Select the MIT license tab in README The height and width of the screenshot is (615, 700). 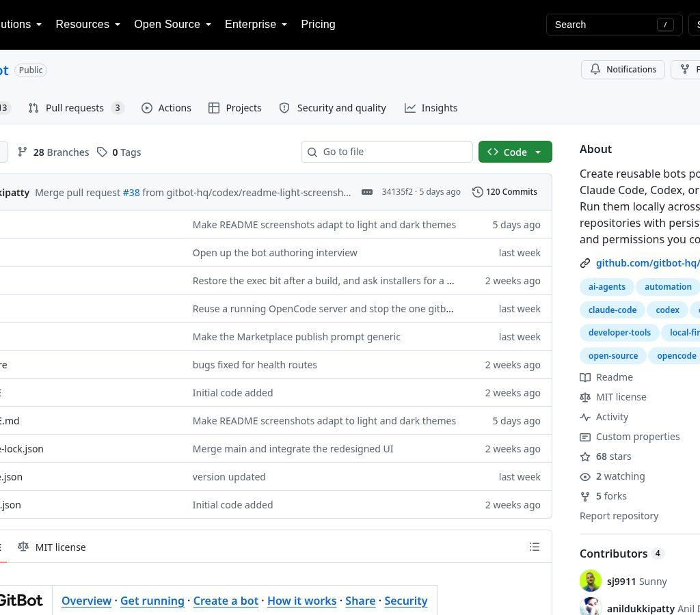[52, 547]
